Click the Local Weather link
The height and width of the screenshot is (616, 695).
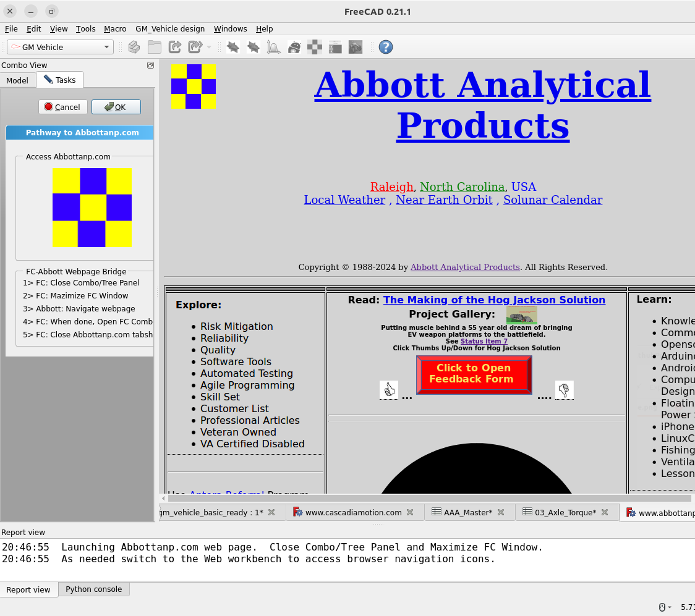tap(344, 200)
